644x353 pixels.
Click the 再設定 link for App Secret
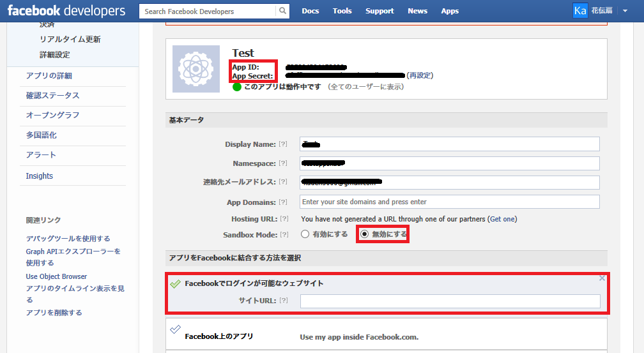pos(420,75)
